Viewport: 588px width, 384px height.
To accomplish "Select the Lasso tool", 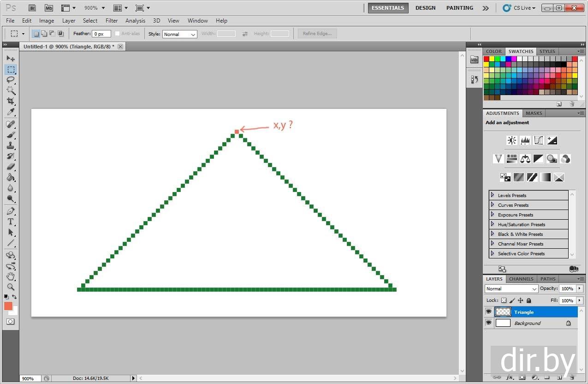I will pos(11,80).
